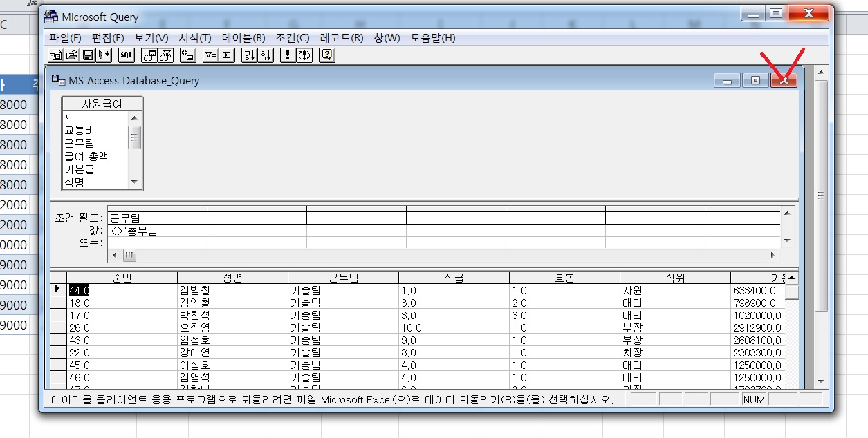Click the Open Query folder icon

pos(72,55)
